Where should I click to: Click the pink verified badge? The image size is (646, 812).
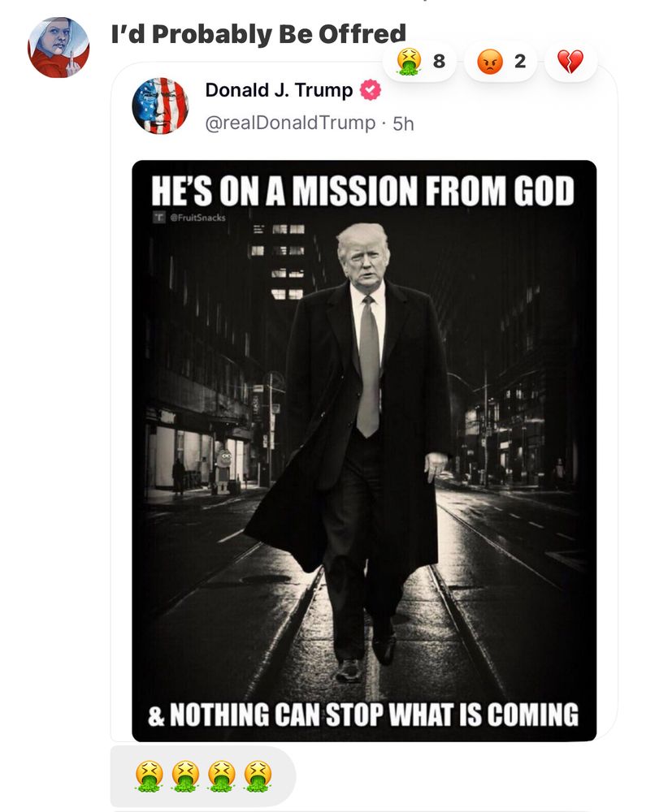pos(370,90)
